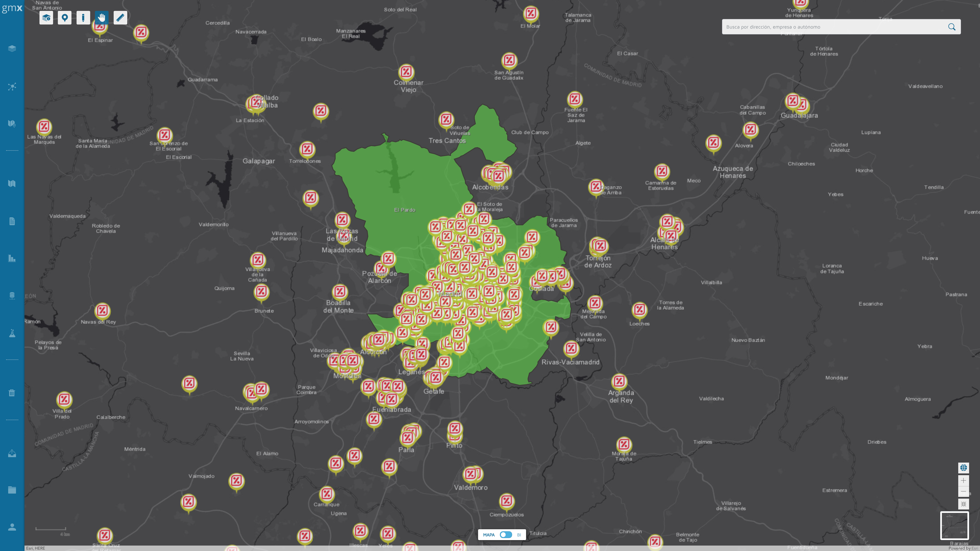Toggle the MAPA / BI switch
Viewport: 980px width, 551px height.
coord(506,535)
